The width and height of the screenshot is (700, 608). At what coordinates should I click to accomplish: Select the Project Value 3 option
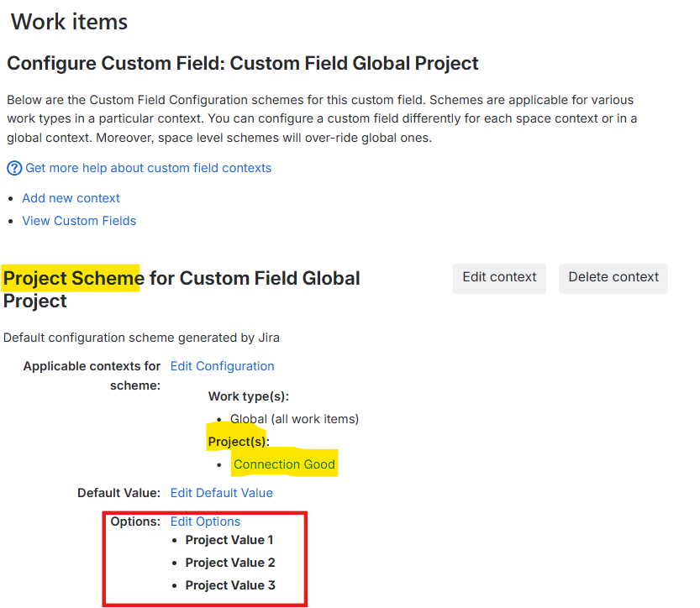click(x=230, y=585)
